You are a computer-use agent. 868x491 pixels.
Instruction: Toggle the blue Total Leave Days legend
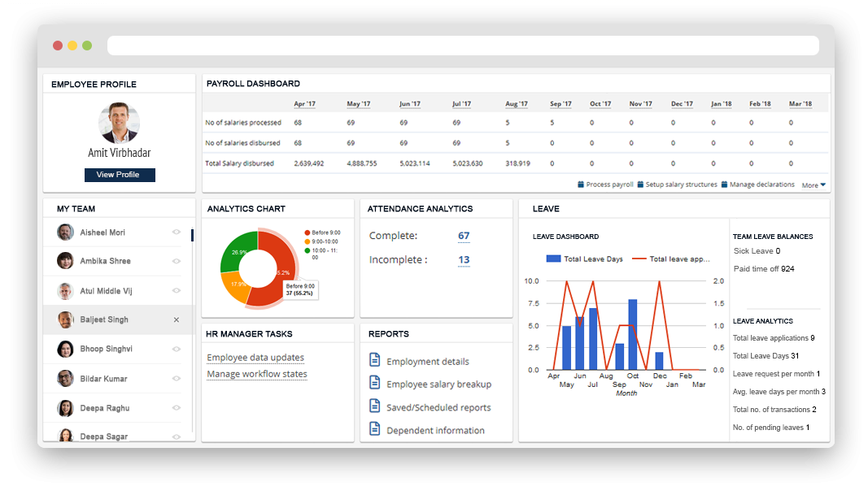[584, 259]
